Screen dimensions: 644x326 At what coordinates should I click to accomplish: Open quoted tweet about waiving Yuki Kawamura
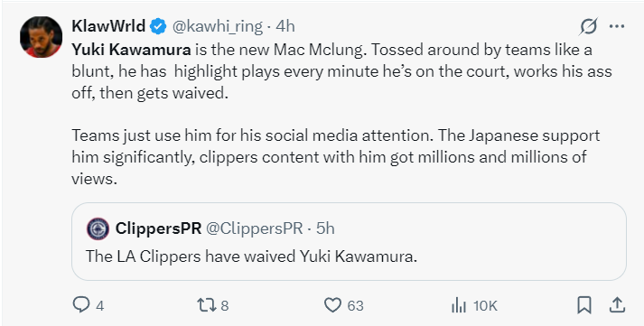(x=350, y=241)
